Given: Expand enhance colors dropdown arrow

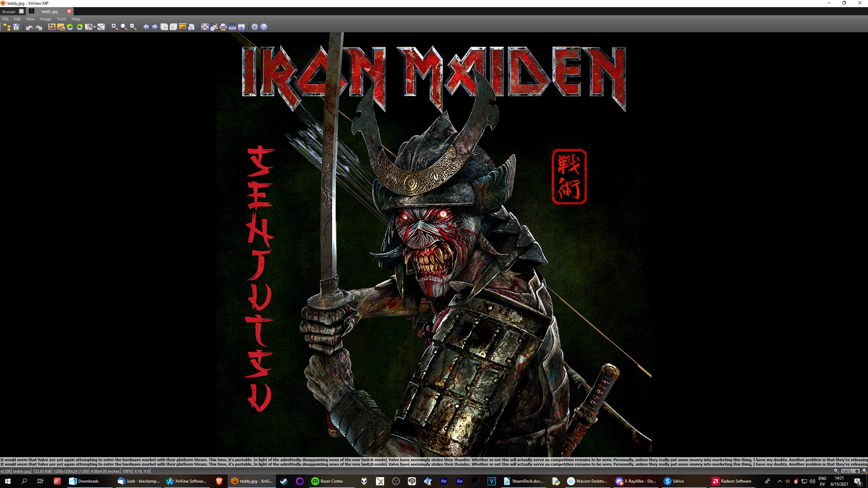Looking at the screenshot, I should click(x=94, y=27).
